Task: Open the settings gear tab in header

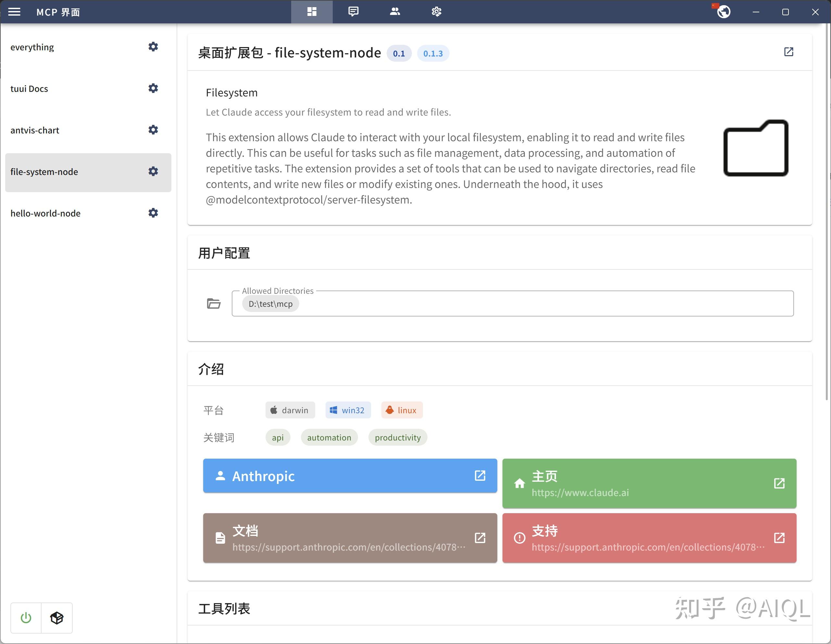Action: click(x=436, y=12)
